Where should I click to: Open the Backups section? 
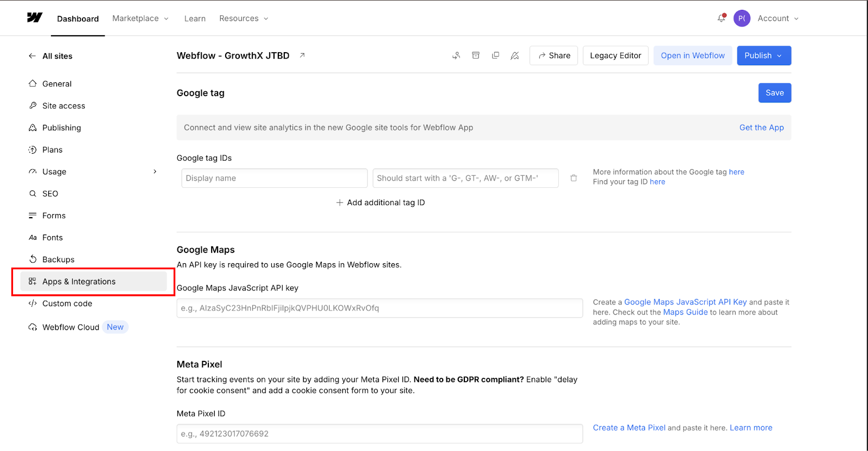[x=58, y=259]
